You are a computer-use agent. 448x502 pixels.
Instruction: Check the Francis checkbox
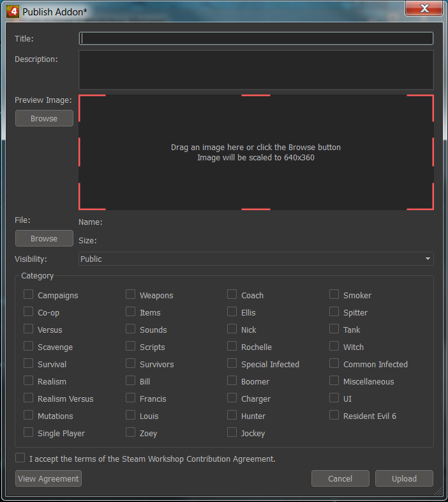[x=131, y=398]
